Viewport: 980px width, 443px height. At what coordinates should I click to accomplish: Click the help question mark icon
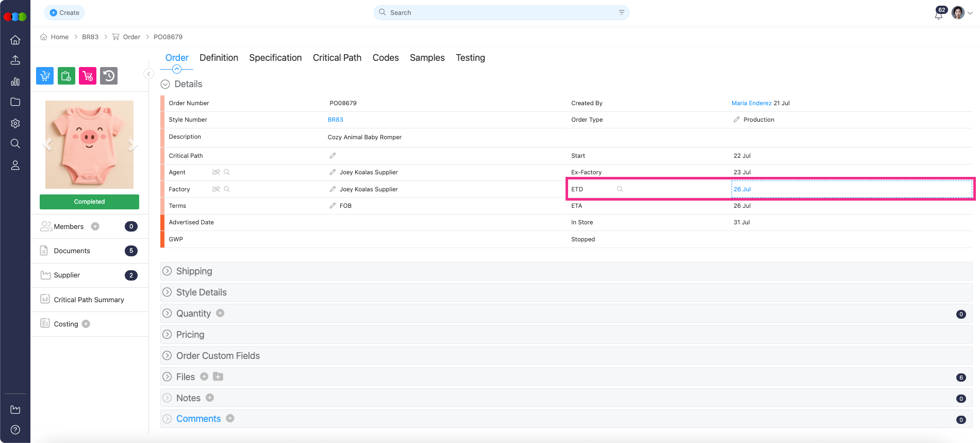[15, 430]
